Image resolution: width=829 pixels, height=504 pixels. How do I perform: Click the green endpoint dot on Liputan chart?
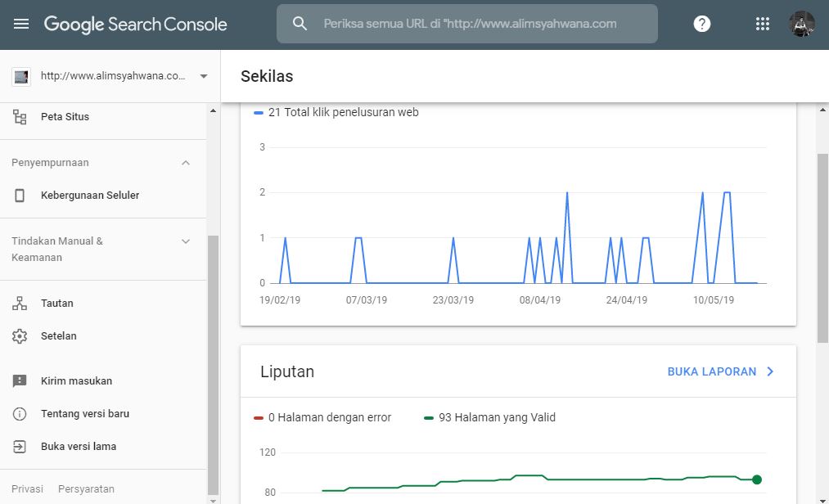coord(757,479)
